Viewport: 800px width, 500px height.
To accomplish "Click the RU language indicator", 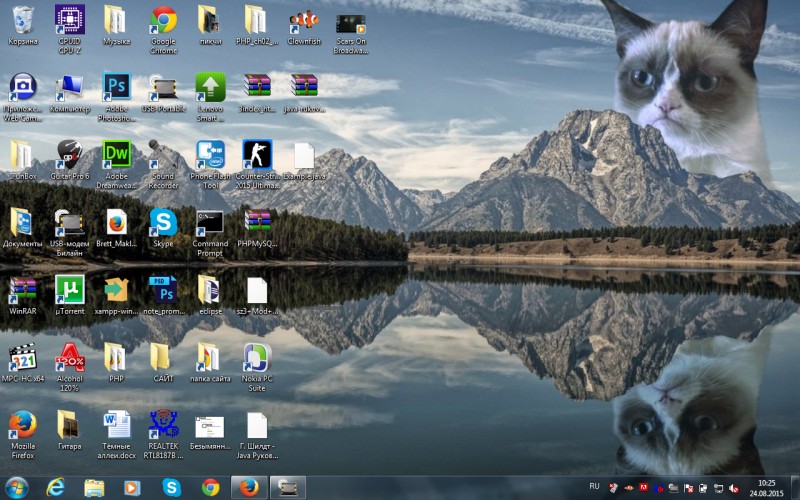I will [x=594, y=486].
